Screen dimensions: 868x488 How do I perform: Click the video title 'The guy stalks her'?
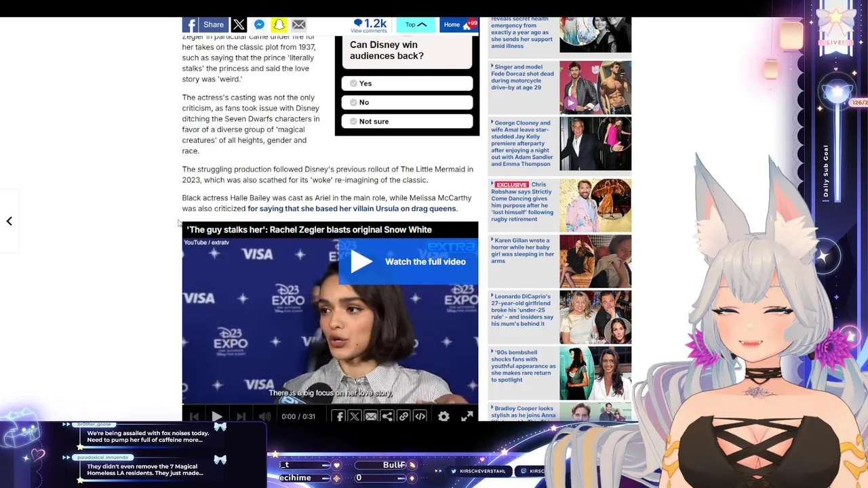309,230
